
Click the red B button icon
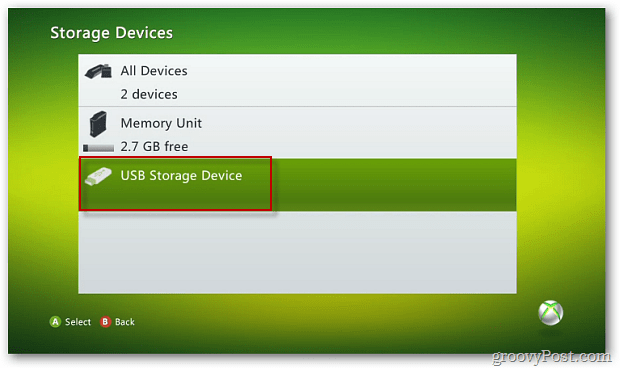coord(105,322)
